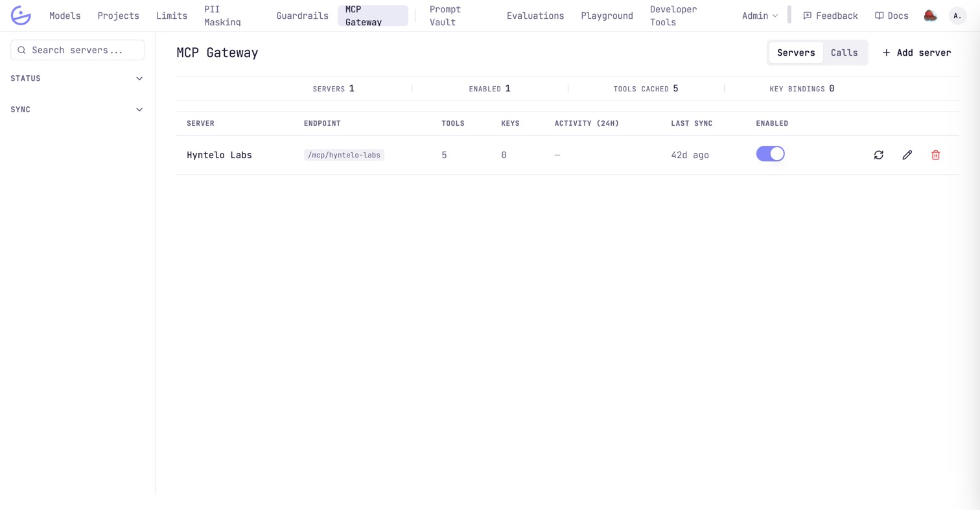This screenshot has width=980, height=510.
Task: Expand the Sync filter section
Action: [x=77, y=110]
